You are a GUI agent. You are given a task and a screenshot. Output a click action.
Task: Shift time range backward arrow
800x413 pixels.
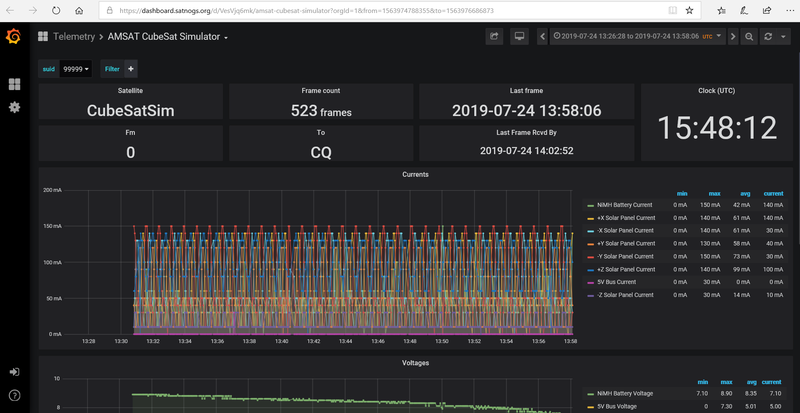pos(543,37)
